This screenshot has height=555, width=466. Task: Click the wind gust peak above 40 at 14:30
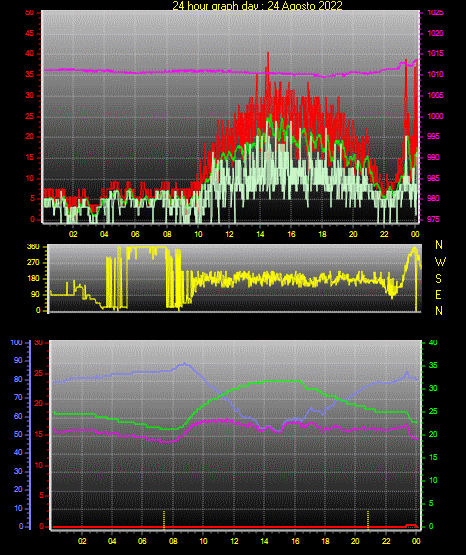[268, 54]
